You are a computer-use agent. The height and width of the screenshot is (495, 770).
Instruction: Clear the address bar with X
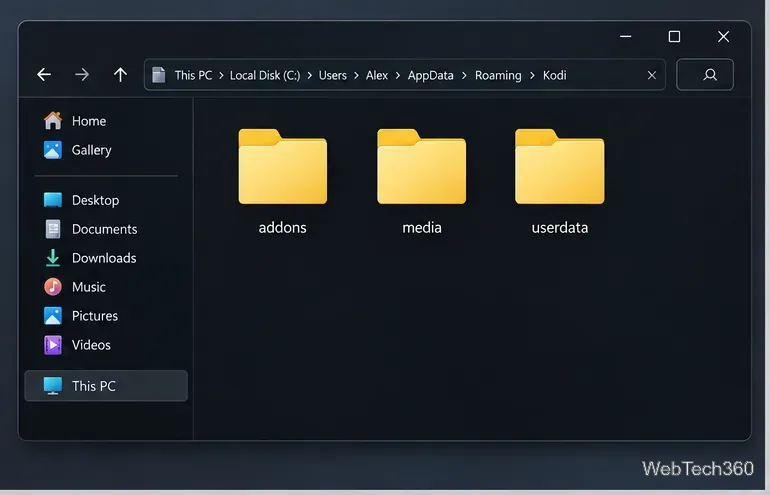(652, 75)
